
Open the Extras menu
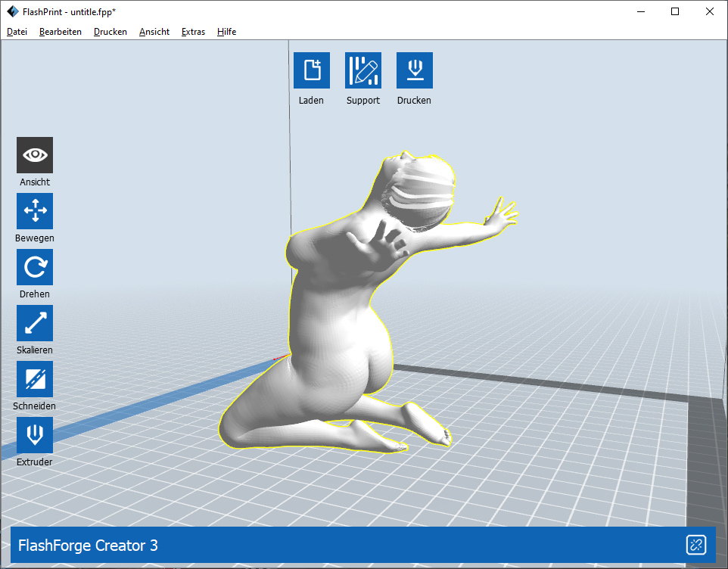tap(193, 32)
